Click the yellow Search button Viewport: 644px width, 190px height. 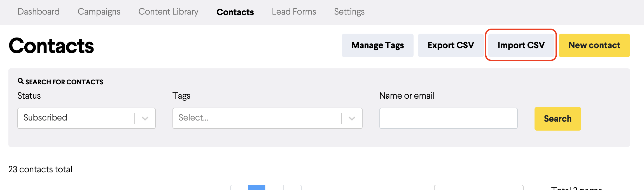(x=557, y=119)
